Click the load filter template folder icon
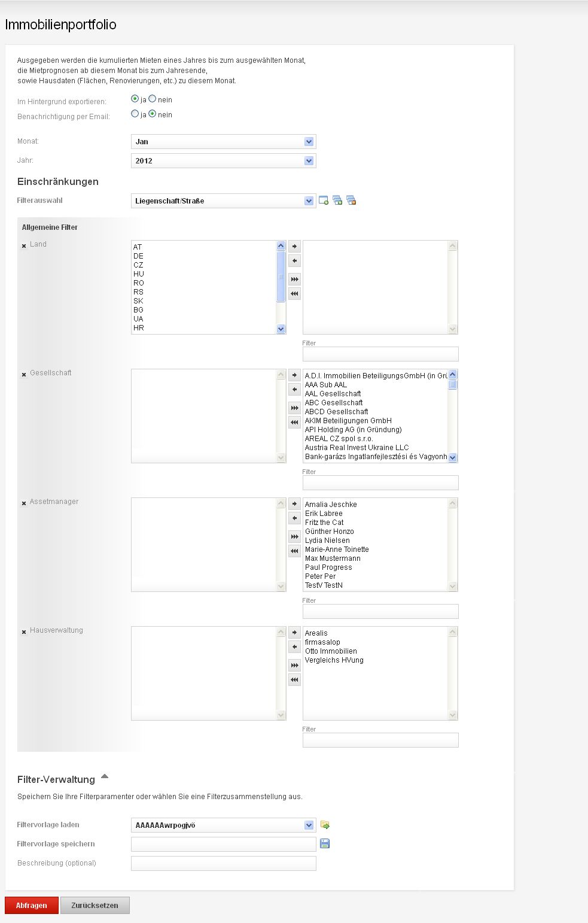The width and height of the screenshot is (588, 923). pos(325,825)
